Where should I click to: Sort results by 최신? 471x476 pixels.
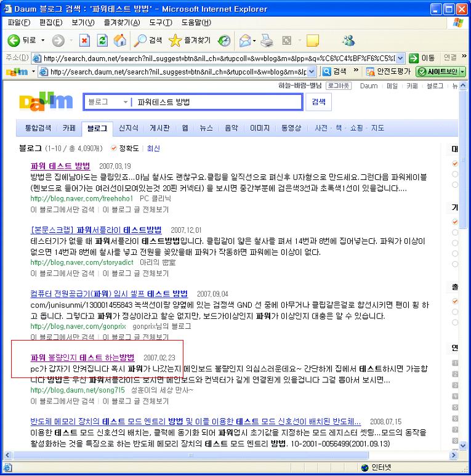(x=153, y=148)
